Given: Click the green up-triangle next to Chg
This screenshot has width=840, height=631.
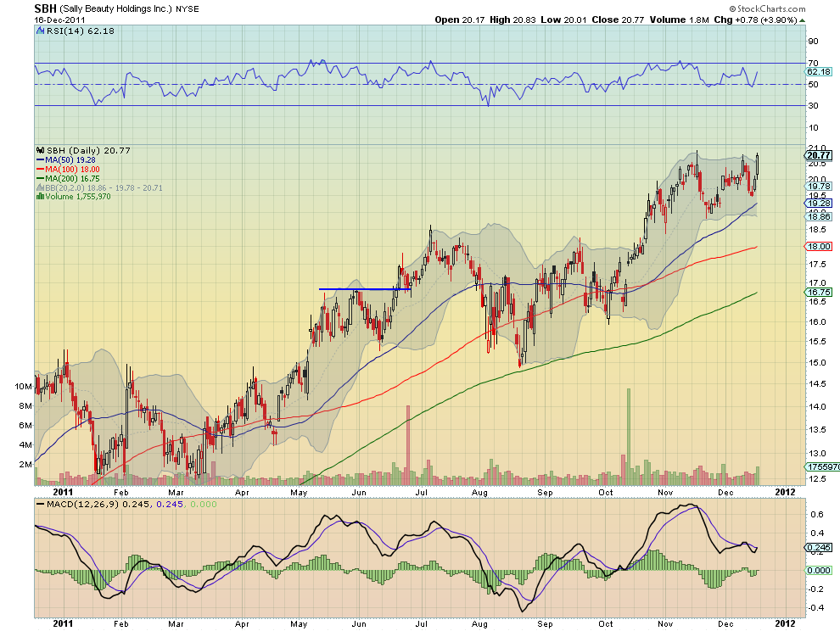Looking at the screenshot, I should tap(802, 20).
